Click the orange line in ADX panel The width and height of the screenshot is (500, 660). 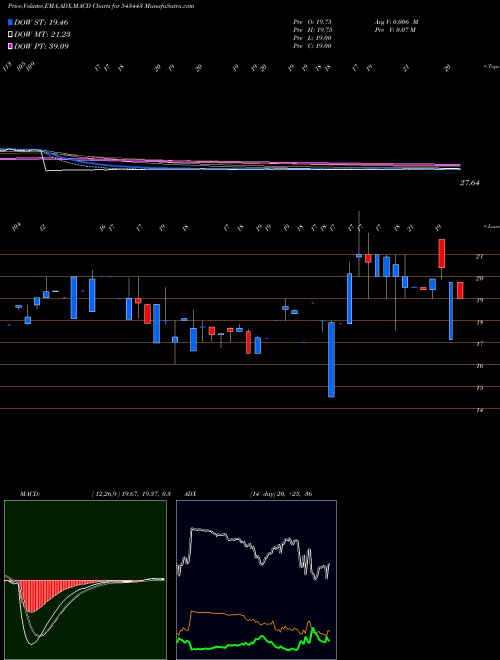pos(219,615)
